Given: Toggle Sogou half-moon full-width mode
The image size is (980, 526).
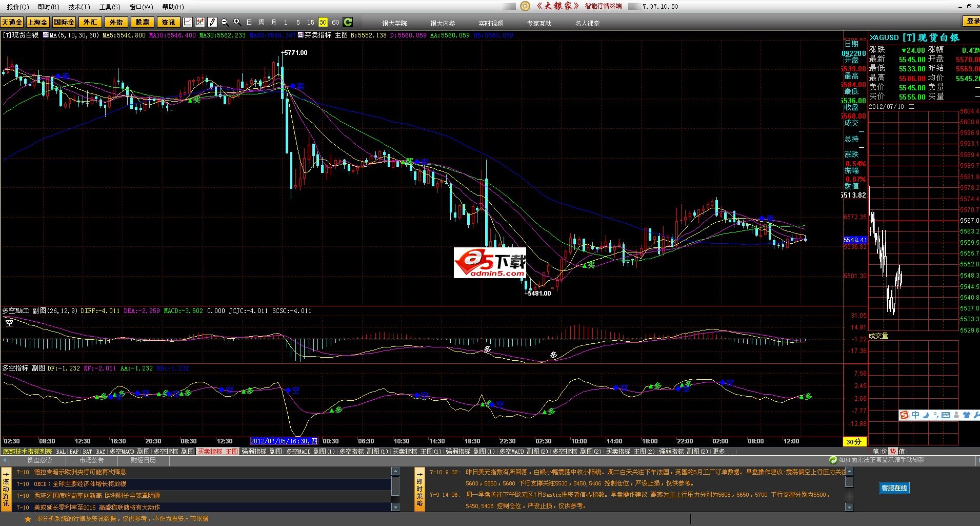Looking at the screenshot, I should point(926,415).
